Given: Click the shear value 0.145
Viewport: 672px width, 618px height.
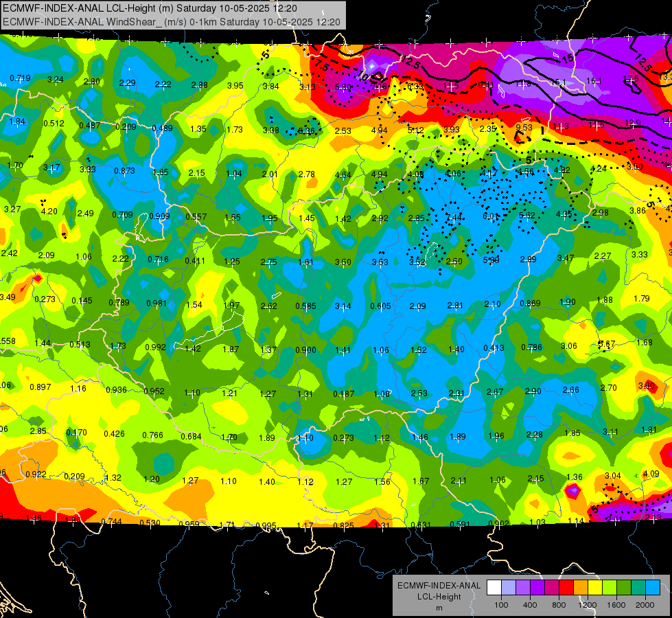Looking at the screenshot, I should 82,301.
